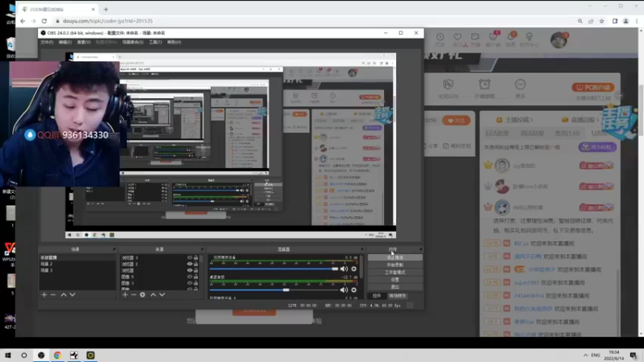Toggle lock on source 浏览器 3

(196, 257)
